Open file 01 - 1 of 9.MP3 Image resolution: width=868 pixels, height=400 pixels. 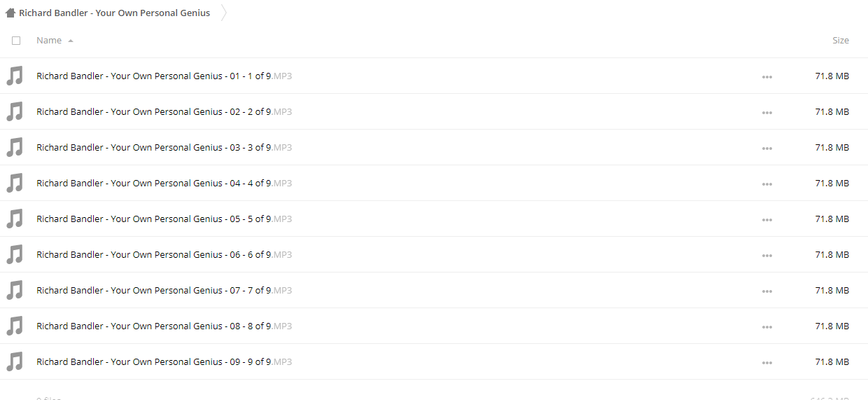click(x=164, y=76)
